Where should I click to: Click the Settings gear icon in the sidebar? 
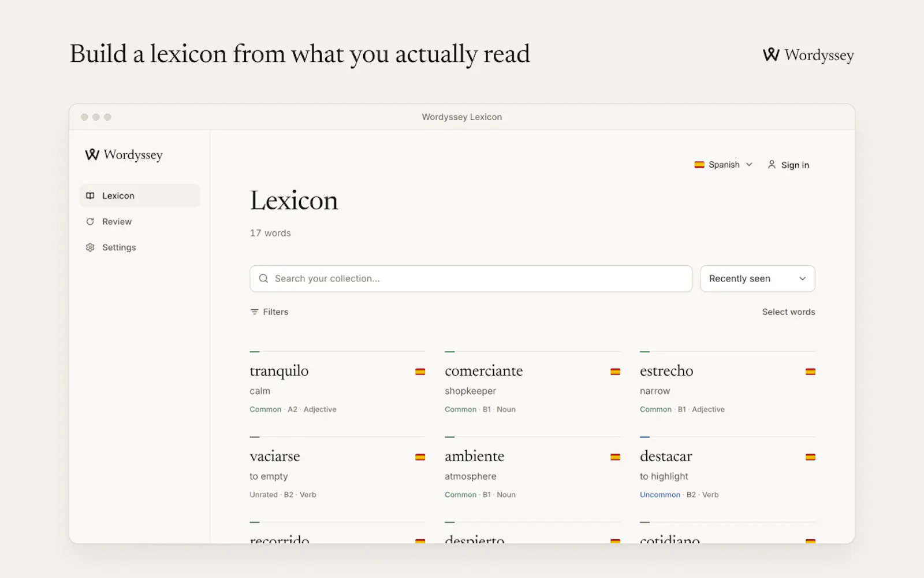90,247
